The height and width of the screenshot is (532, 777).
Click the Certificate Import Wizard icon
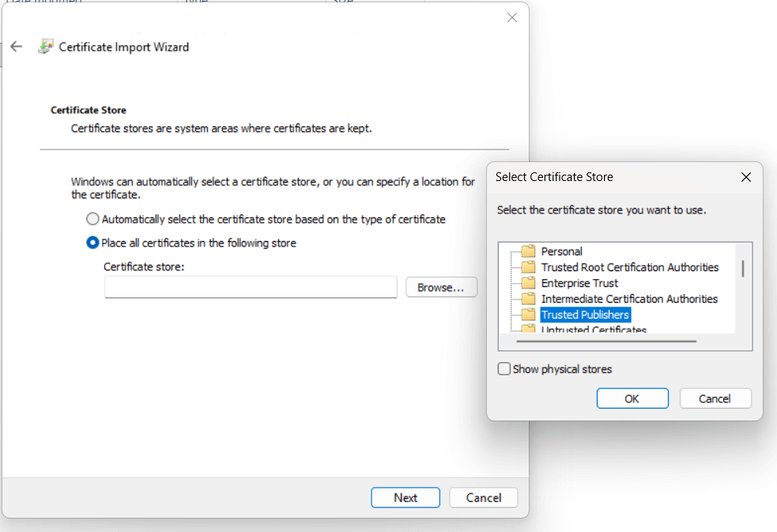(x=46, y=47)
